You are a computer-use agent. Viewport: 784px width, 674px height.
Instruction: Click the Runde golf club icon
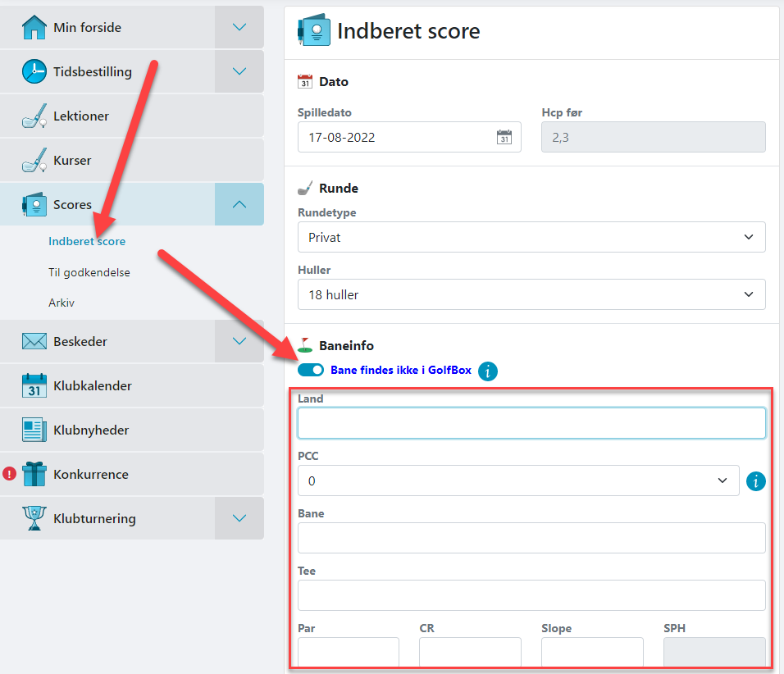click(305, 188)
